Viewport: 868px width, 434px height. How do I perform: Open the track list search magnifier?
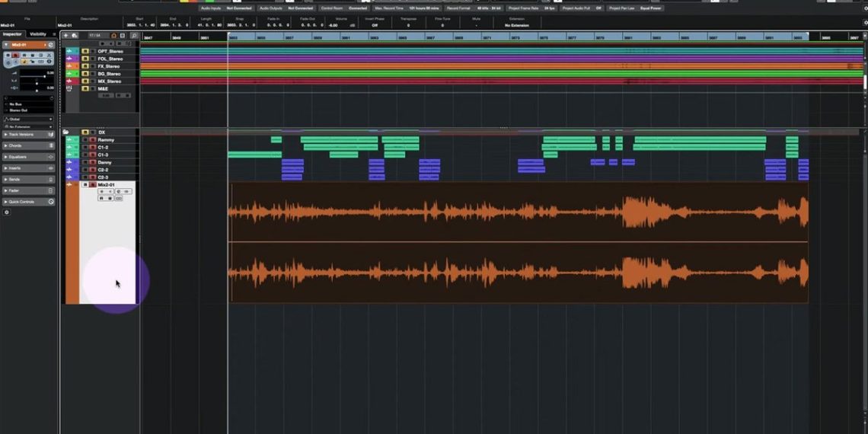coord(134,35)
